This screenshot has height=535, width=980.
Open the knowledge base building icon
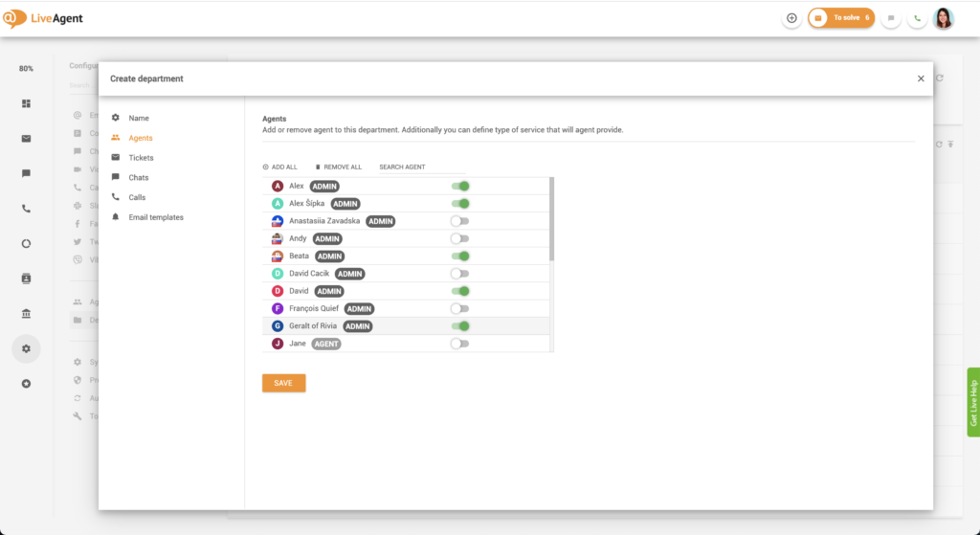click(x=26, y=314)
